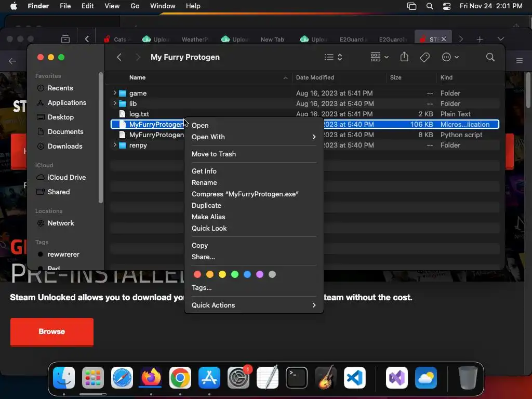Image resolution: width=532 pixels, height=399 pixels.
Task: Add a new browser tab with plus icon
Action: (480, 39)
